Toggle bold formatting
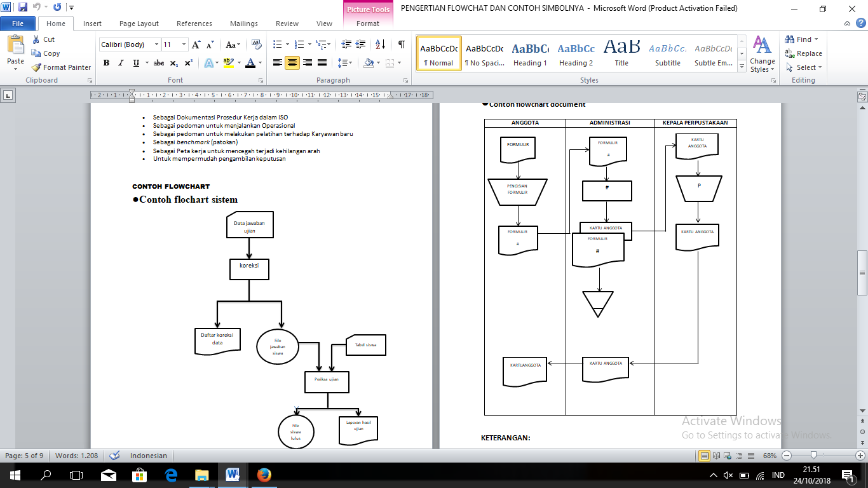868x488 pixels. [x=105, y=63]
